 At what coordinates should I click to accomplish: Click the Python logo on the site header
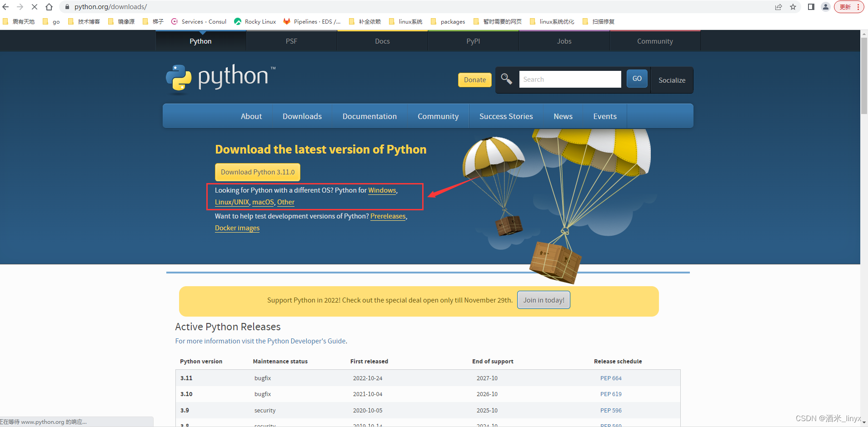point(221,78)
